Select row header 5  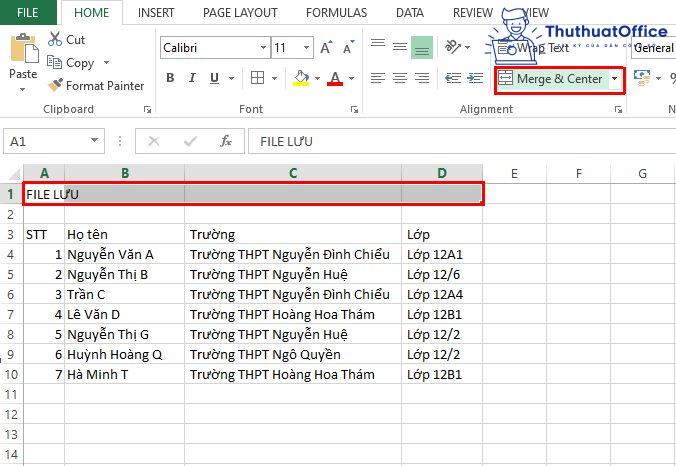pos(11,275)
